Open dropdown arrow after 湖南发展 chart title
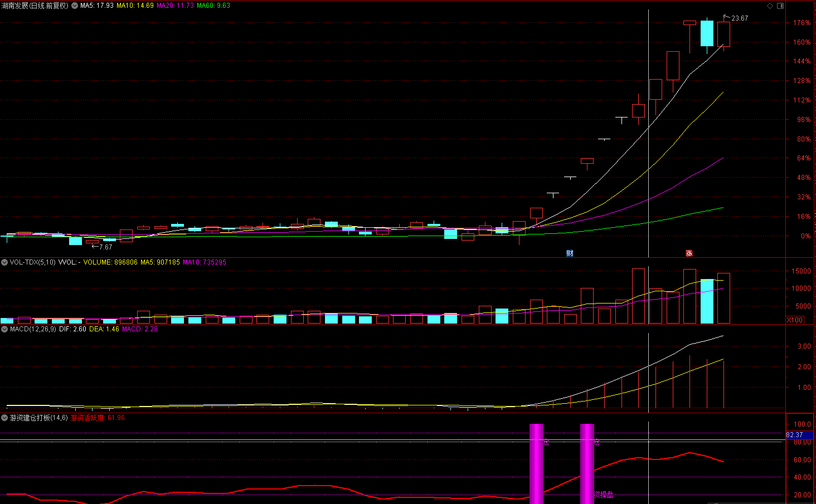Viewport: 816px width, 504px height. (x=75, y=6)
